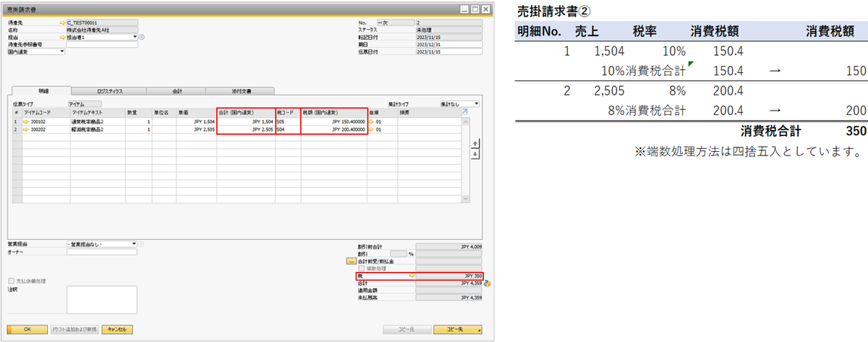Image resolution: width=868 pixels, height=342 pixels.
Task: Switch to the ロジスティクス tab
Action: tap(110, 92)
